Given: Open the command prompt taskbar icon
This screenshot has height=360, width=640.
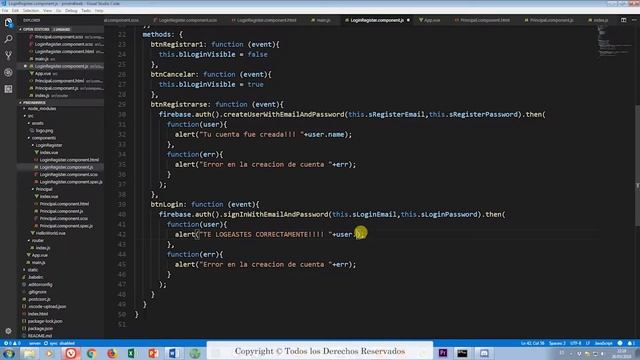Looking at the screenshot, I should pos(462,353).
